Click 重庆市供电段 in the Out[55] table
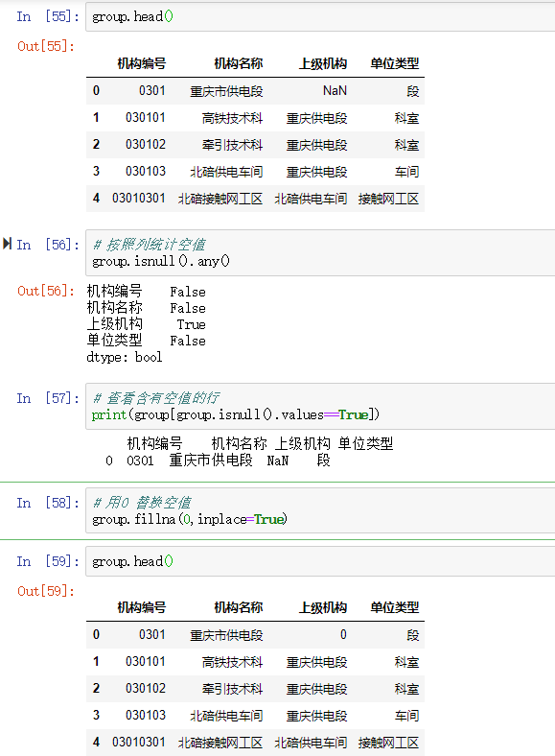 226,91
